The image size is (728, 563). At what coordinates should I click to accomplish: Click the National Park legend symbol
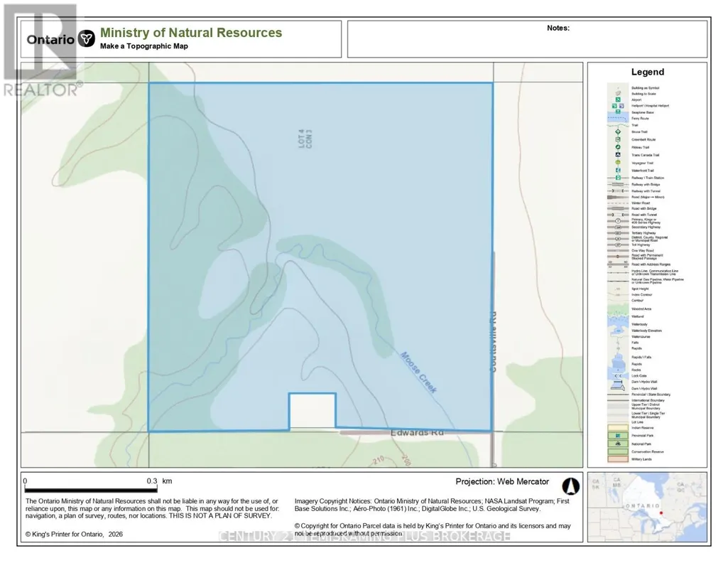(x=618, y=444)
